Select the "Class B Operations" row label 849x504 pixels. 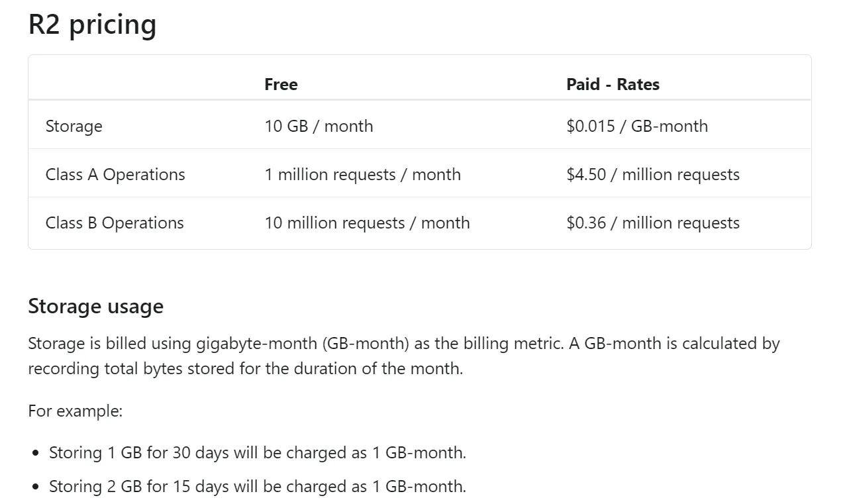[x=115, y=223]
